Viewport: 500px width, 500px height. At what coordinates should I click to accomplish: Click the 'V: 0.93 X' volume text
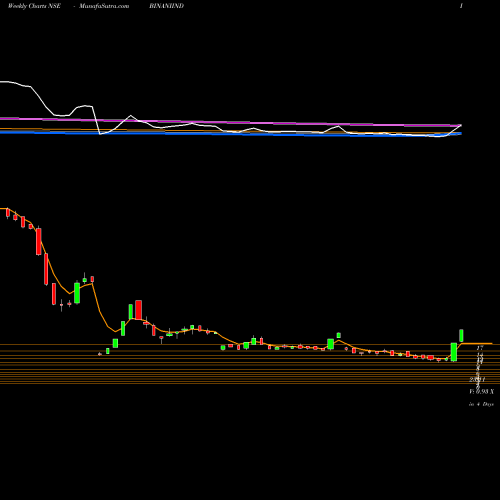coord(482,391)
